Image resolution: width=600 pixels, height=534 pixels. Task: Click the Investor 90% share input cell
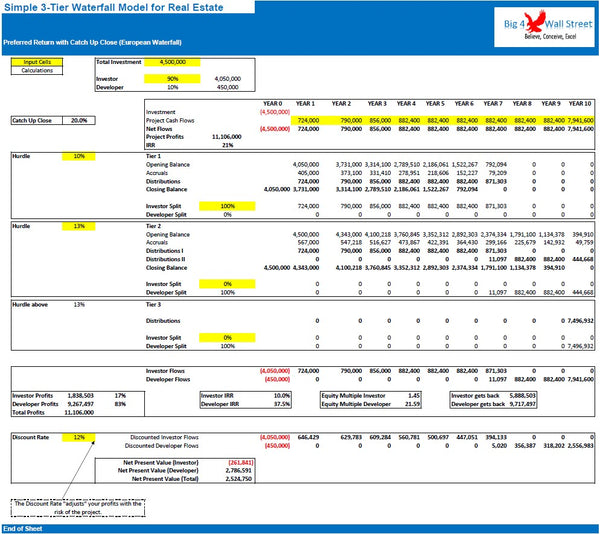click(171, 78)
